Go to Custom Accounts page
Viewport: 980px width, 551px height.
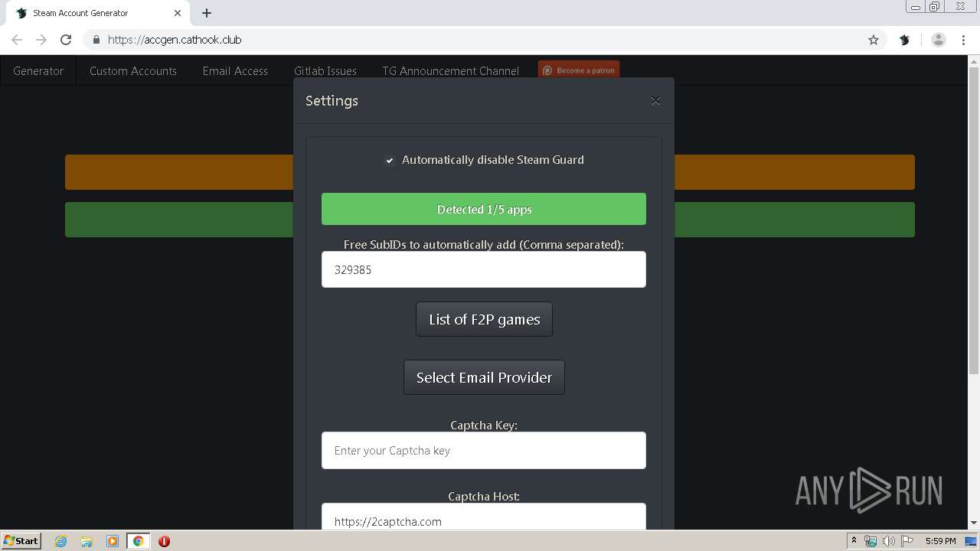point(133,70)
